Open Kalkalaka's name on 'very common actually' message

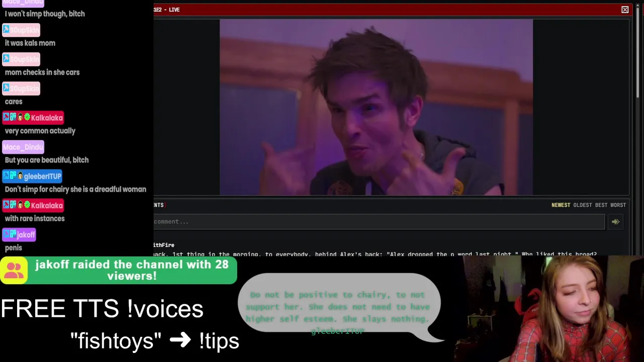(47, 118)
